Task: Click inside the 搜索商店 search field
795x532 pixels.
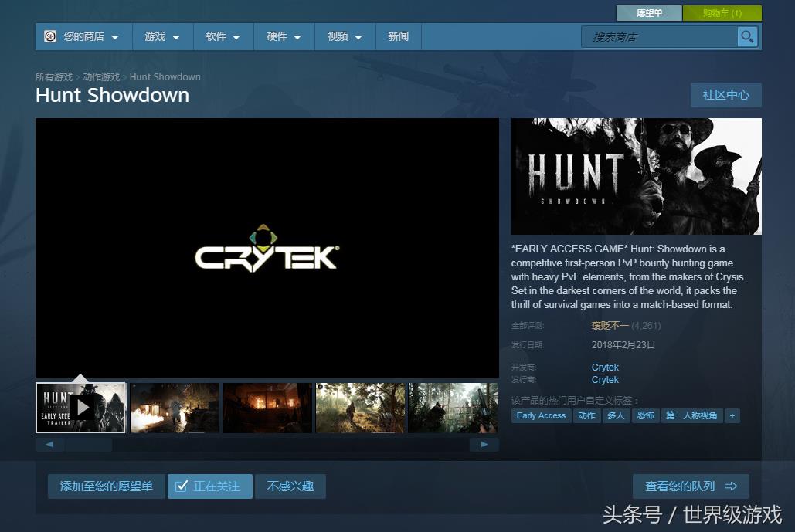Action: click(x=660, y=36)
